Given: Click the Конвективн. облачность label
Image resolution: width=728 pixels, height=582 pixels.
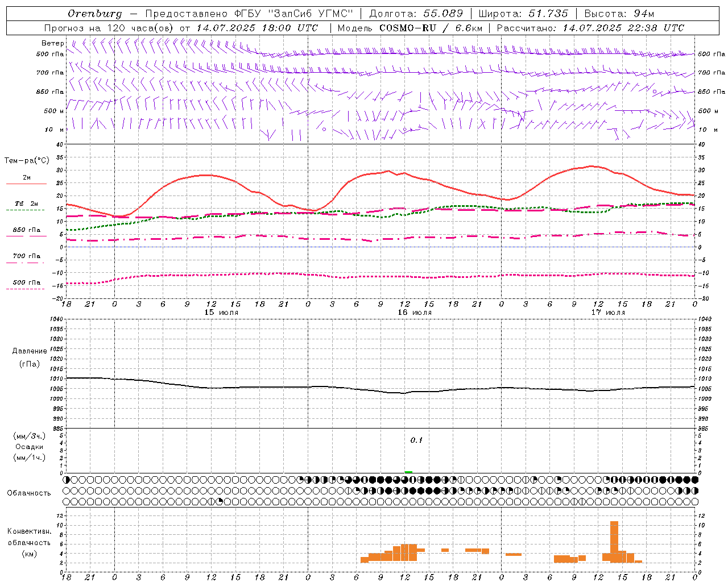Looking at the screenshot, I should coord(29,537).
